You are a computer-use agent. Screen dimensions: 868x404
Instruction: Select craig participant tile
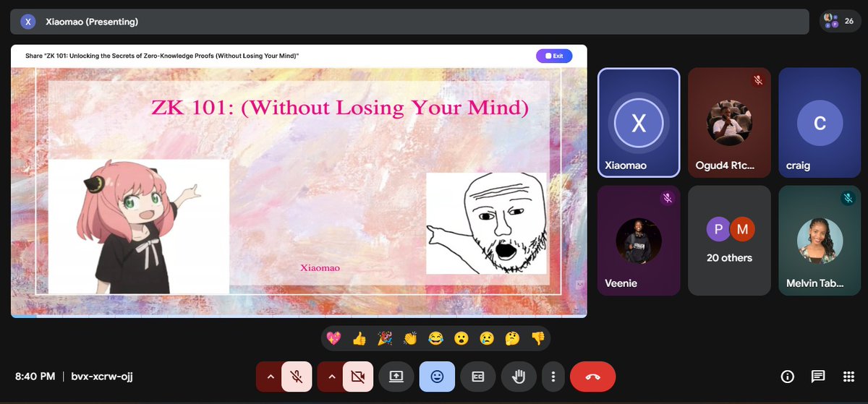[x=819, y=123]
